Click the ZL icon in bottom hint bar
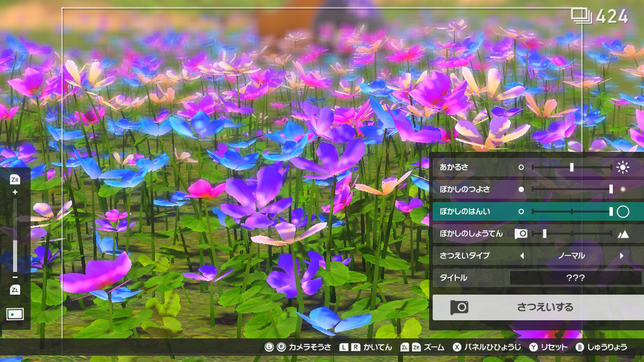The image size is (644, 362). [x=405, y=347]
